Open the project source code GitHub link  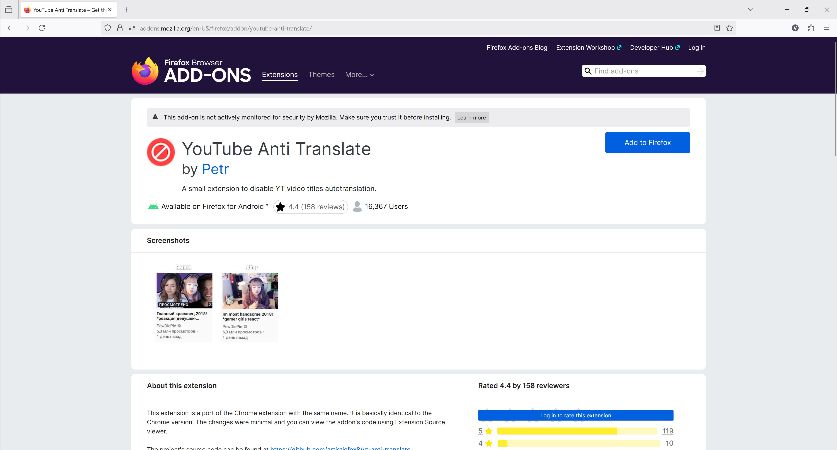(341, 448)
